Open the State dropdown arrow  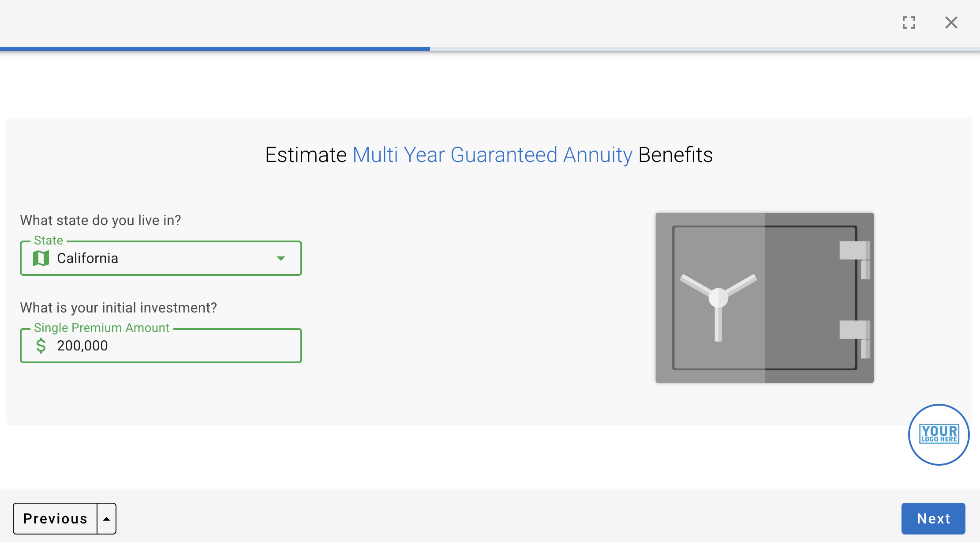281,258
